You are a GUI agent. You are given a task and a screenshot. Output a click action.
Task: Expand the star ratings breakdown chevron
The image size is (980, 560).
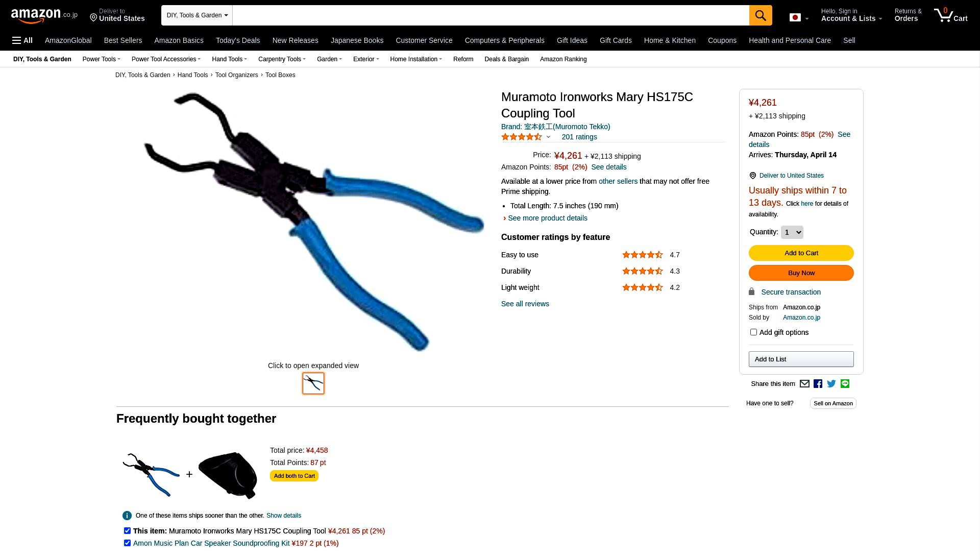(x=548, y=137)
